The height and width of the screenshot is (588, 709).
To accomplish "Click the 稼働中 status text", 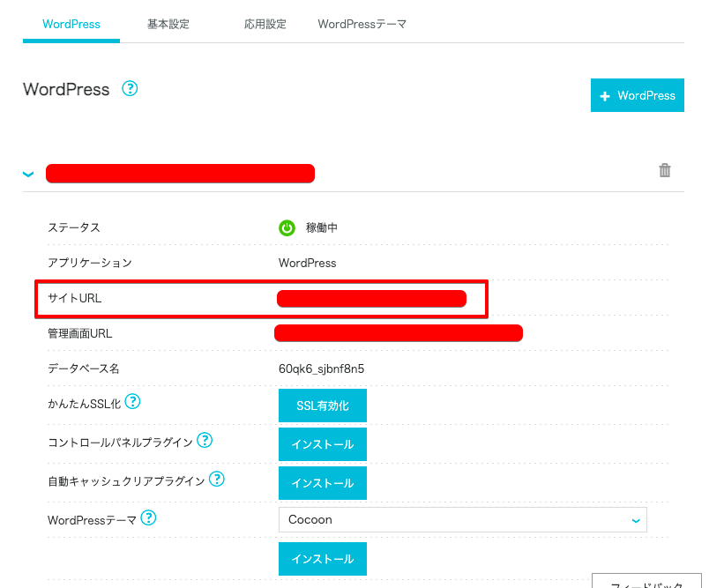I will point(322,227).
